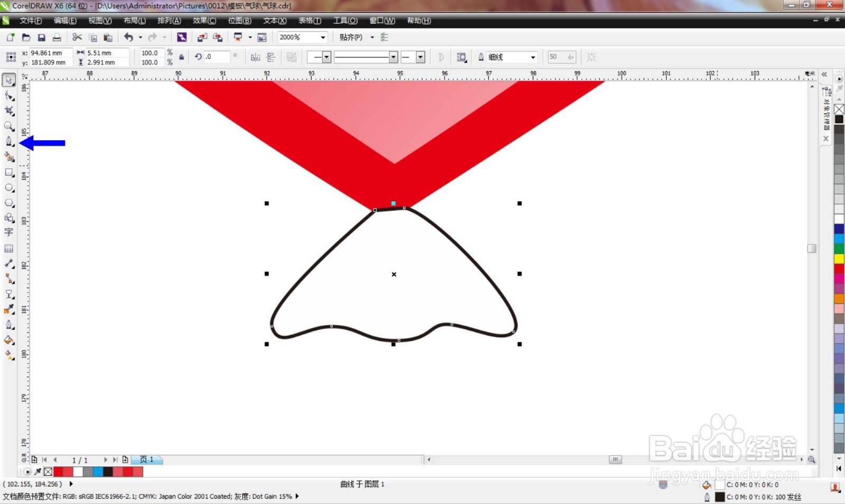The image size is (845, 504).
Task: Select the Connector tool
Action: point(9,279)
